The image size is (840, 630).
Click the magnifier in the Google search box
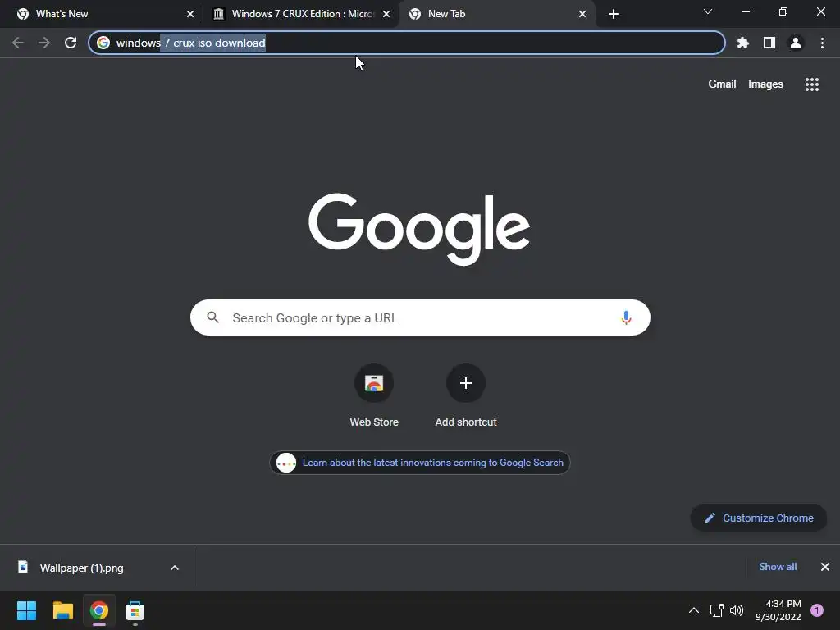tap(212, 317)
